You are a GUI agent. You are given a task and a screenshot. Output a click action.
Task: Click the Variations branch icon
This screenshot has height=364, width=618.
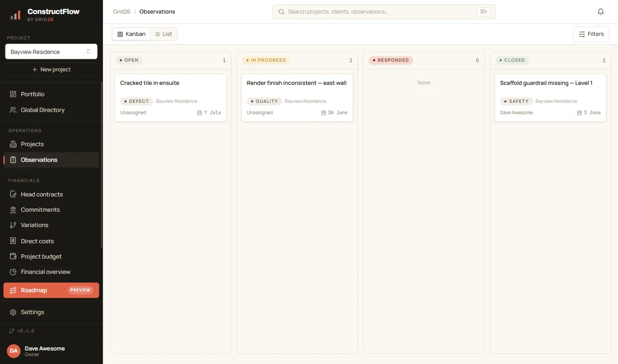pyautogui.click(x=13, y=225)
